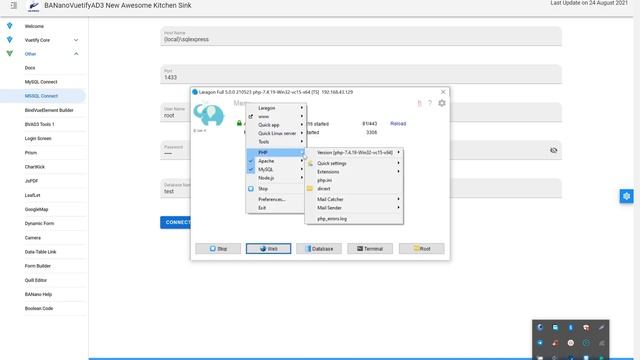
Task: Open BindVueElement Builder in the sidebar
Action: coord(49,110)
